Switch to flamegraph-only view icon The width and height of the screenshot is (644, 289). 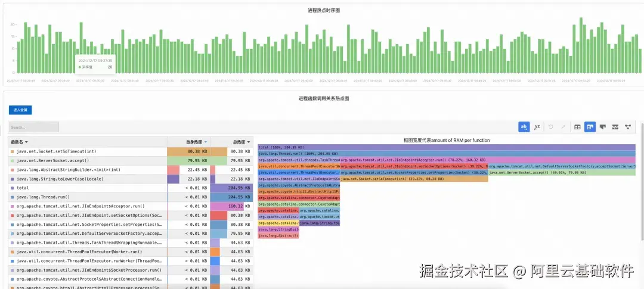pos(602,127)
